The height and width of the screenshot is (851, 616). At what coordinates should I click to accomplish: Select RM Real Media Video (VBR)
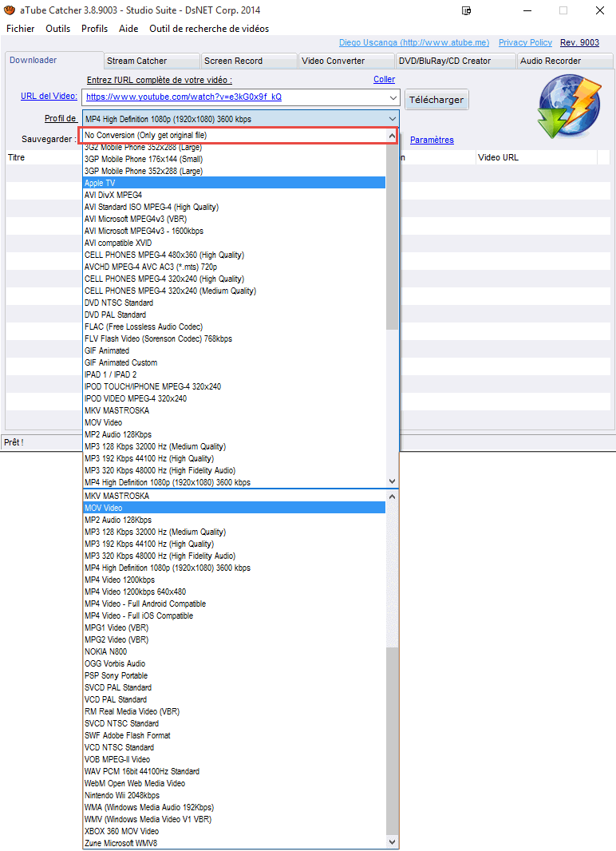coord(235,711)
